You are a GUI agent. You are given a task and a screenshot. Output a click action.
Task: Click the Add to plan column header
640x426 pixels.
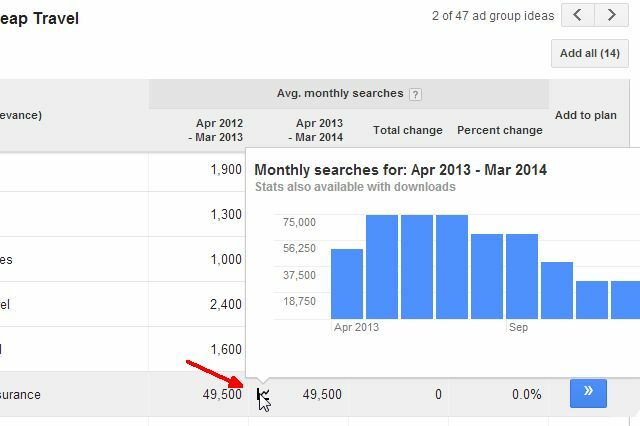click(586, 115)
